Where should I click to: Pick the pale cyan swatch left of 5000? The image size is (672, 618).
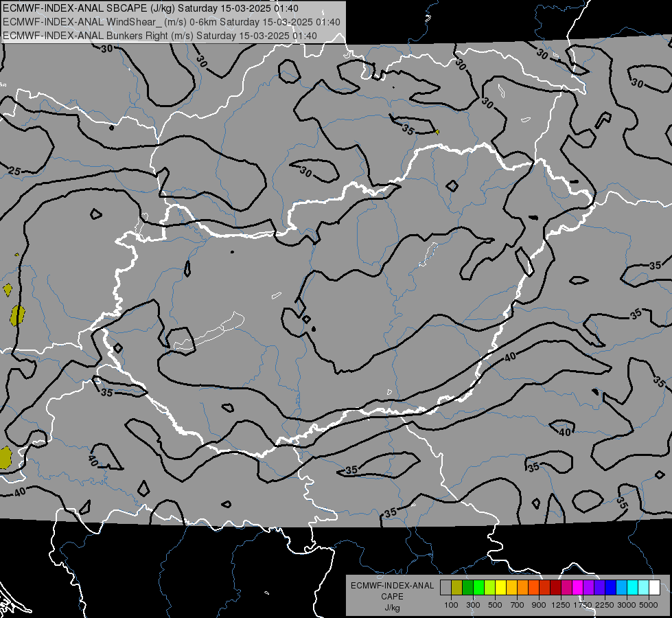[643, 587]
